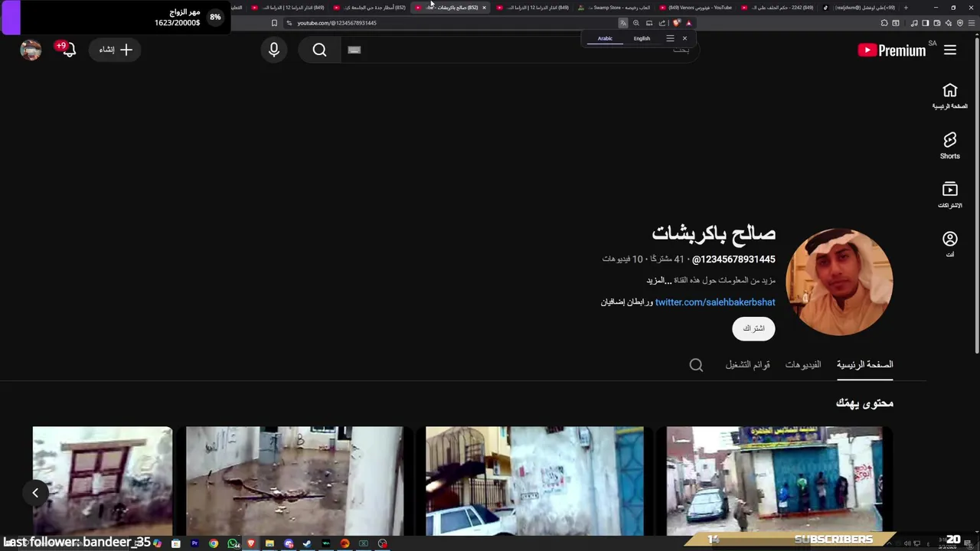Switch to the Venom YouTube tab

point(695,8)
